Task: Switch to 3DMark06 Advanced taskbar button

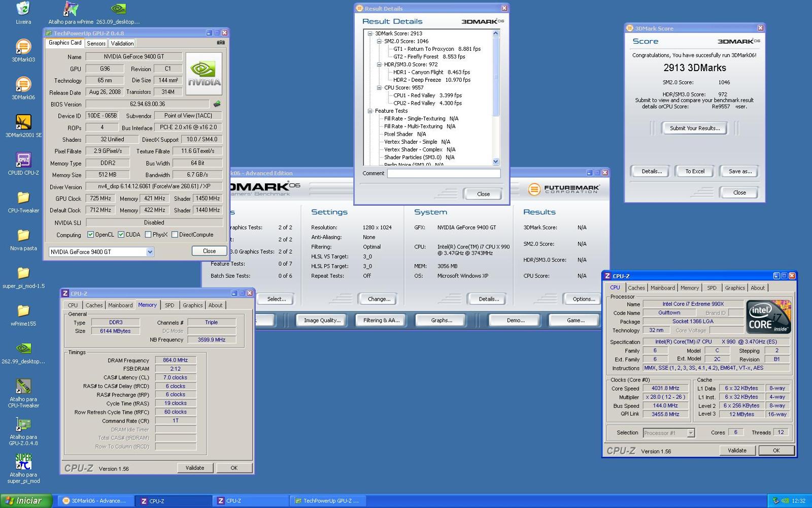Action: coord(95,501)
